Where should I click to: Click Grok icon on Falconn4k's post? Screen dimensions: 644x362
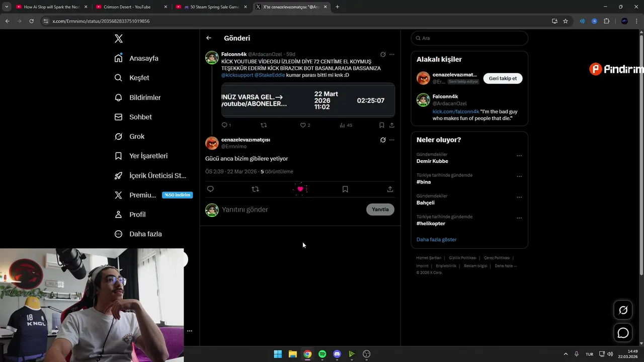[x=383, y=54]
